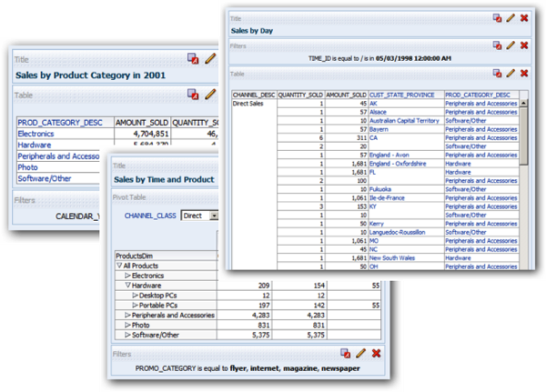Edit Title pencil in Sales by Product Category
The image size is (546, 392).
pyautogui.click(x=210, y=58)
